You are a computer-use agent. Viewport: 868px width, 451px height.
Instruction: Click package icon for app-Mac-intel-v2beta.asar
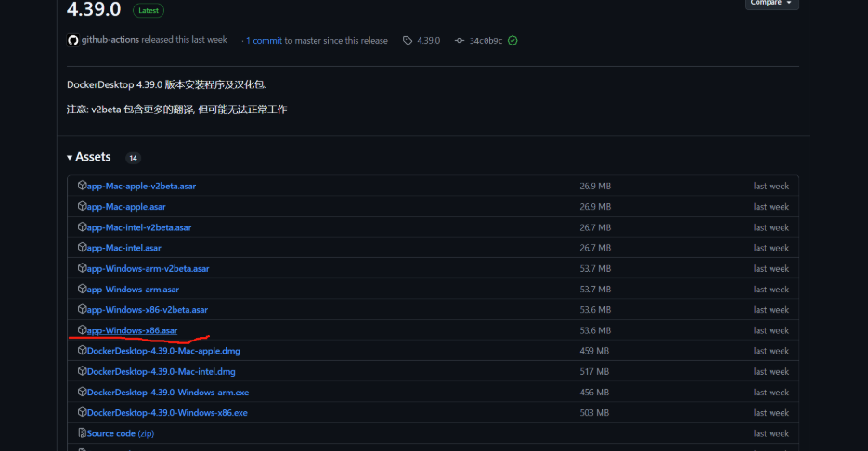click(82, 226)
